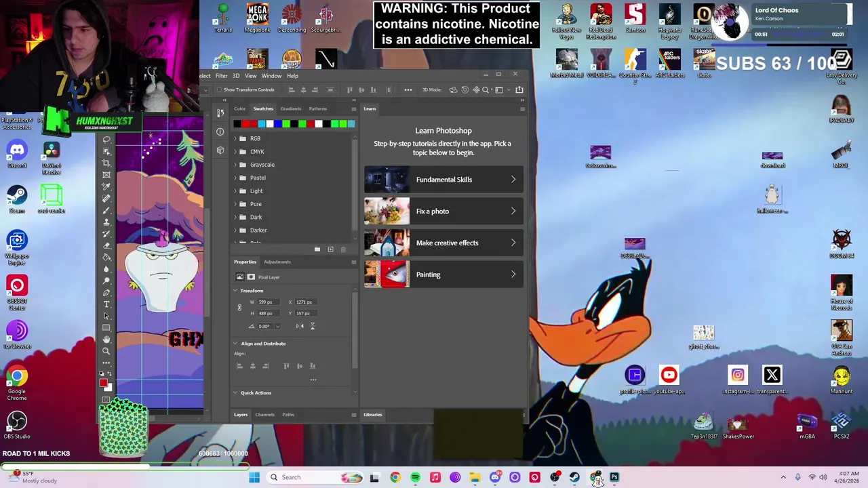
Task: Collapse the Quick Actions section
Action: coord(235,393)
